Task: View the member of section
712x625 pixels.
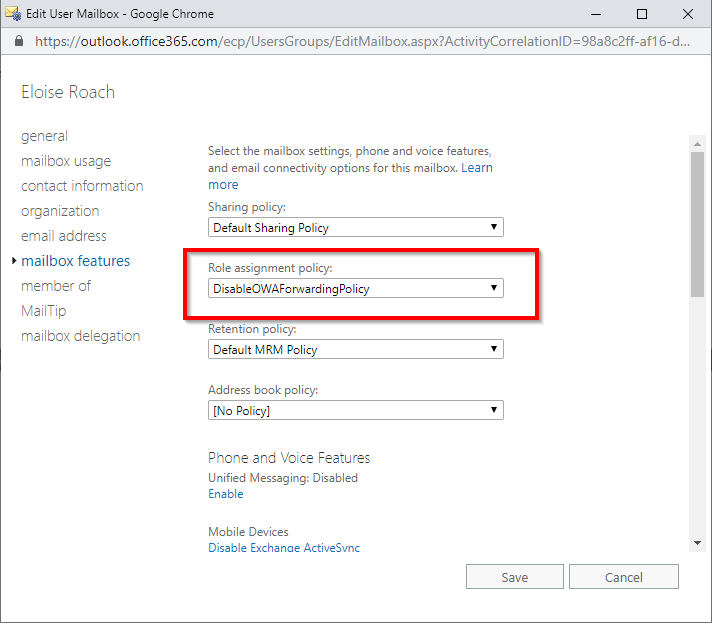Action: pos(56,286)
